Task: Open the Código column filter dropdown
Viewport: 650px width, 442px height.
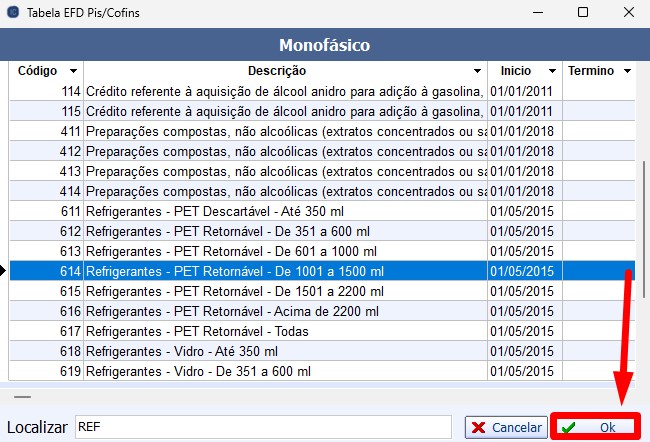Action: (73, 71)
